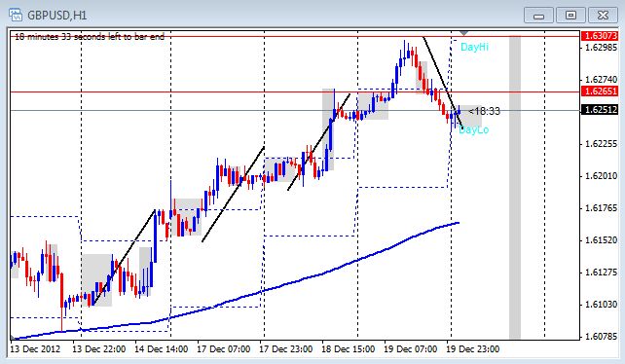Click the 1.61520 price scale value

(x=601, y=240)
